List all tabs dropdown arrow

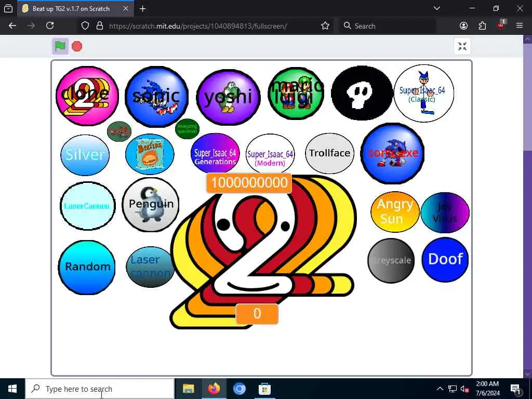click(x=437, y=8)
